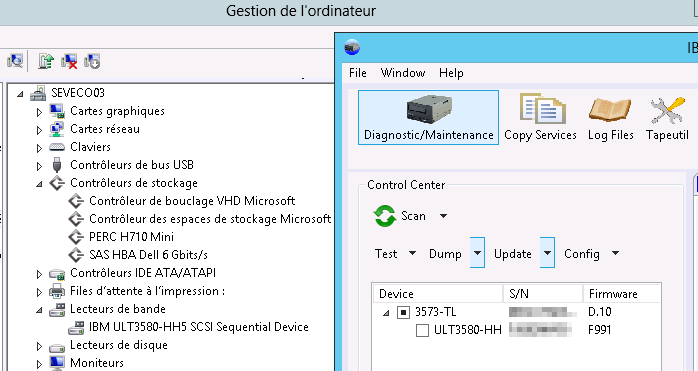Image resolution: width=698 pixels, height=371 pixels.
Task: Check the ULT3580-HH device checkbox
Action: (422, 330)
